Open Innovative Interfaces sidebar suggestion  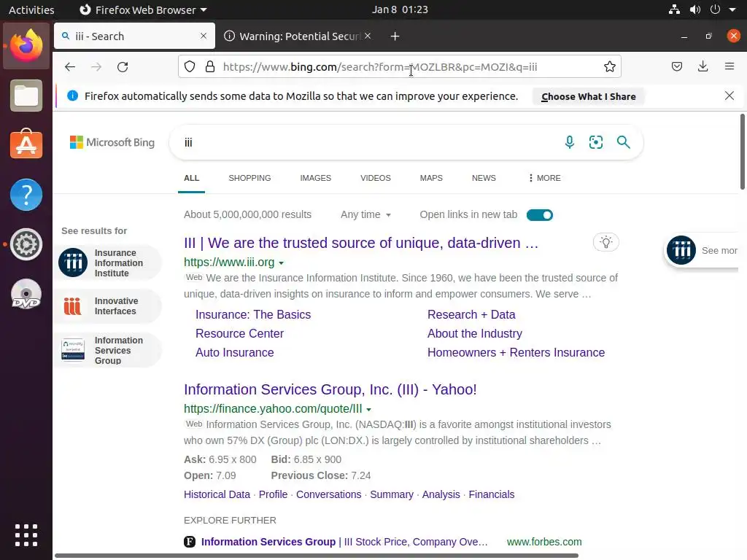[108, 306]
